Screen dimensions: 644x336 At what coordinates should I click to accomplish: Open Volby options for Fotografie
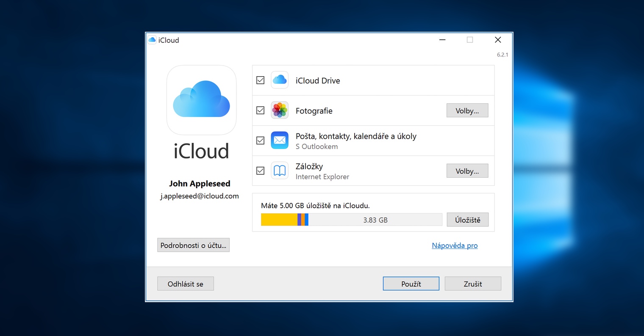(467, 111)
